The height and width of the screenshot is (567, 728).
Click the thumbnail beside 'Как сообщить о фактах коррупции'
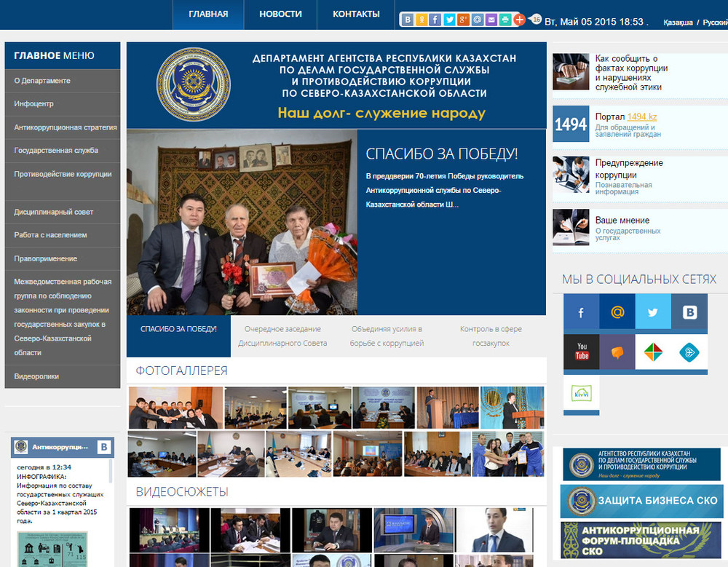571,71
